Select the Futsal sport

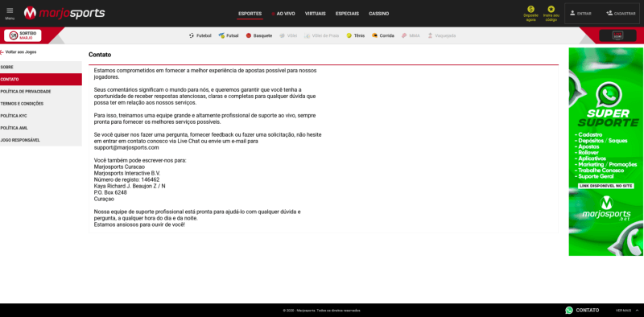pyautogui.click(x=229, y=35)
